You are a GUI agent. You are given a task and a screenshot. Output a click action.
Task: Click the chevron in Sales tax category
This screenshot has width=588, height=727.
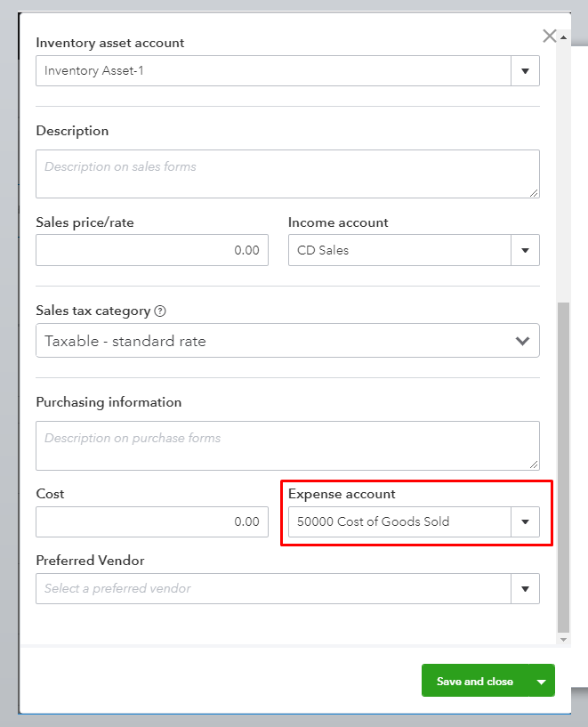coord(522,341)
